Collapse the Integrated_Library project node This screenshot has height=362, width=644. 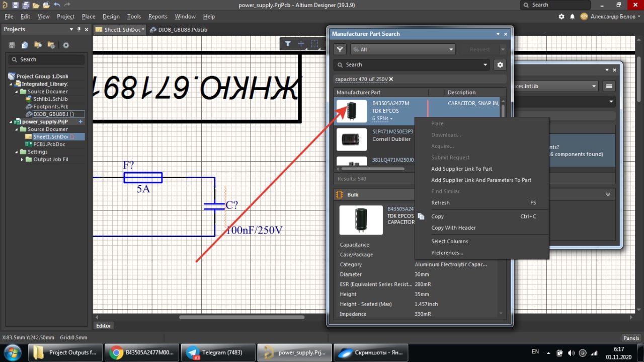click(11, 84)
